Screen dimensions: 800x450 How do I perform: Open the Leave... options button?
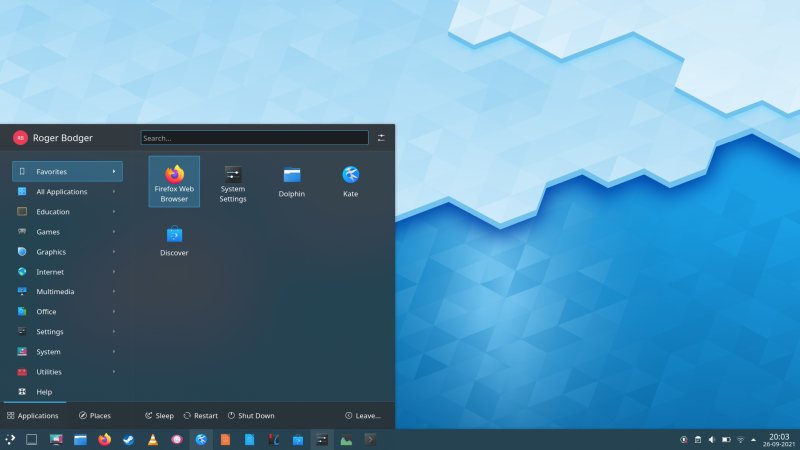pyautogui.click(x=363, y=416)
